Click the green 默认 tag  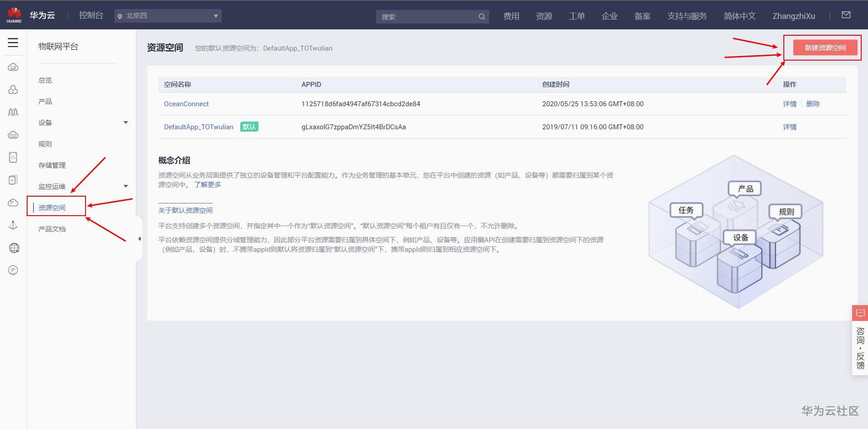point(249,127)
